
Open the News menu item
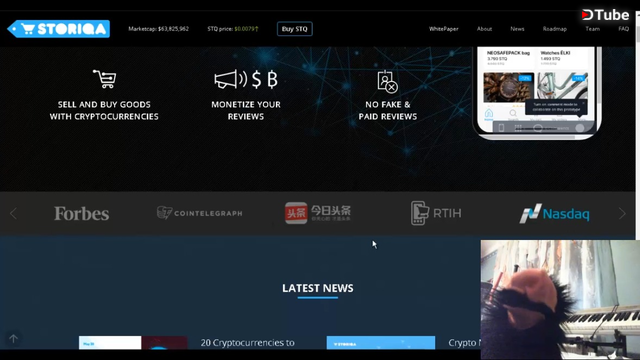pos(517,29)
